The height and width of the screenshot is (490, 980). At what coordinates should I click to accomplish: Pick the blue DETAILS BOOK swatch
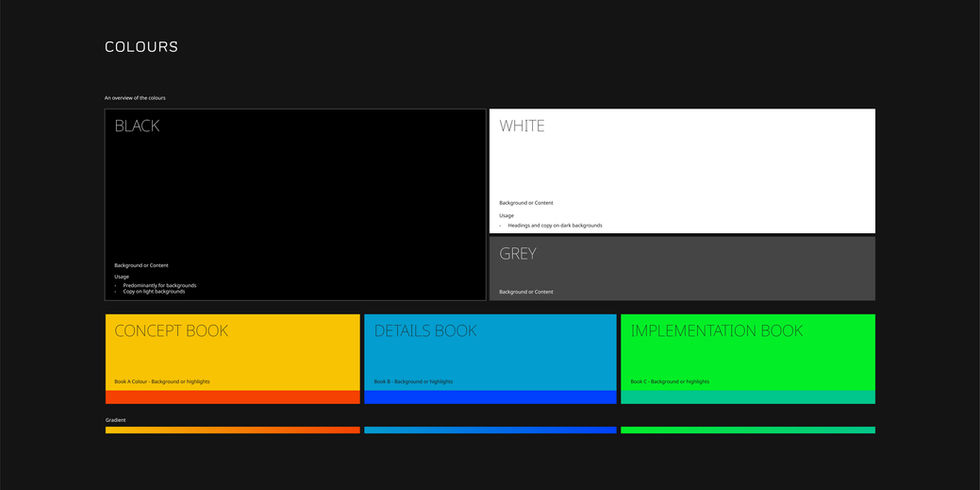(x=490, y=352)
